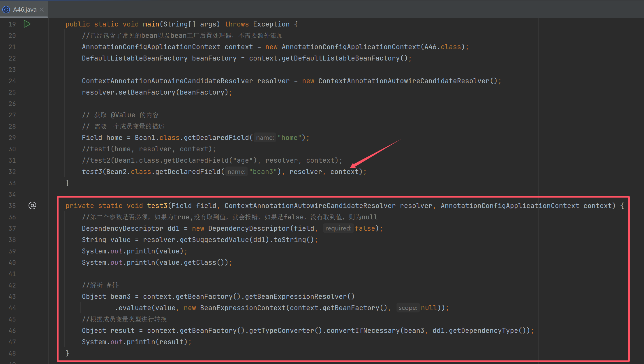This screenshot has height=364, width=644.
Task: Click 'getBeanExpressionResolver' call on line 43
Action: [x=296, y=296]
